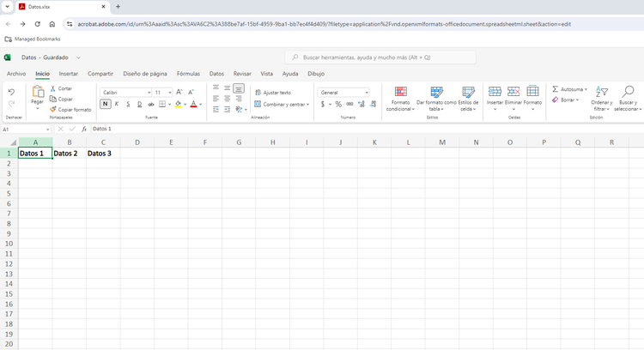The height and width of the screenshot is (350, 644).
Task: Align text to the bottom
Action: [x=239, y=88]
